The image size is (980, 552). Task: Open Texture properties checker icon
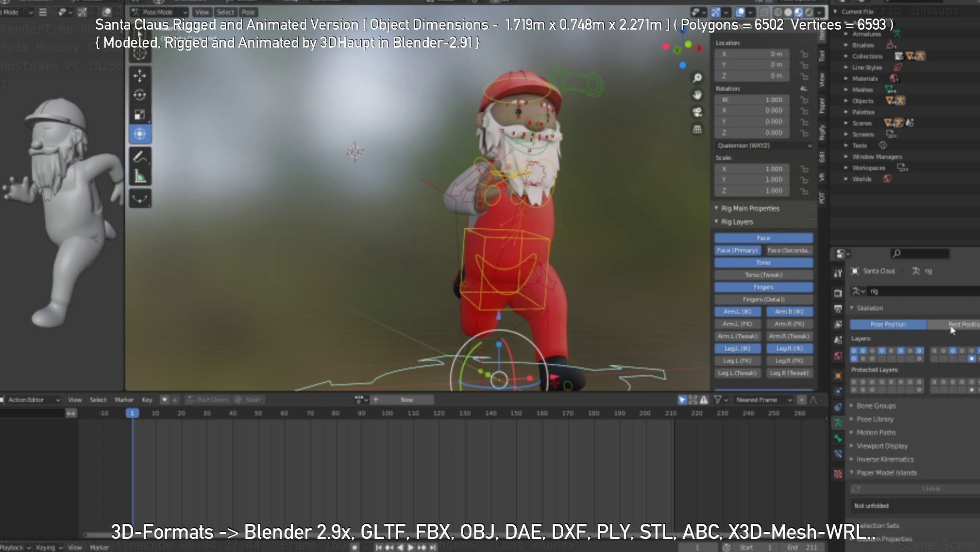tap(838, 473)
